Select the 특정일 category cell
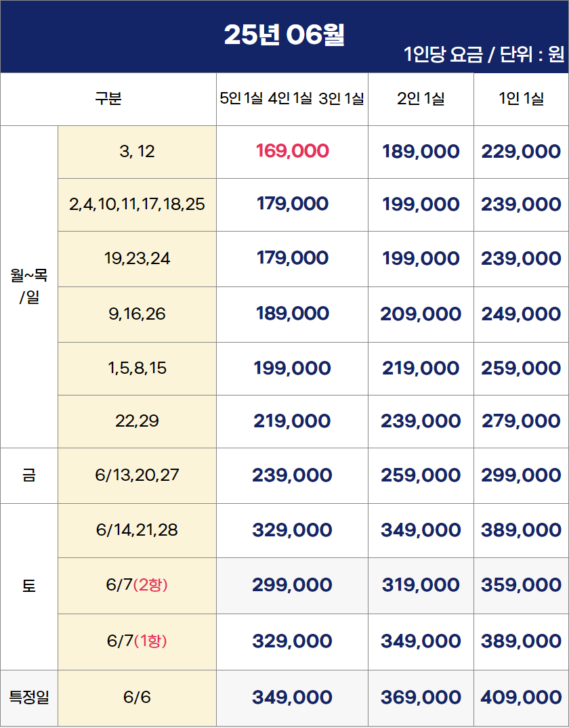569x728 pixels. tap(29, 698)
